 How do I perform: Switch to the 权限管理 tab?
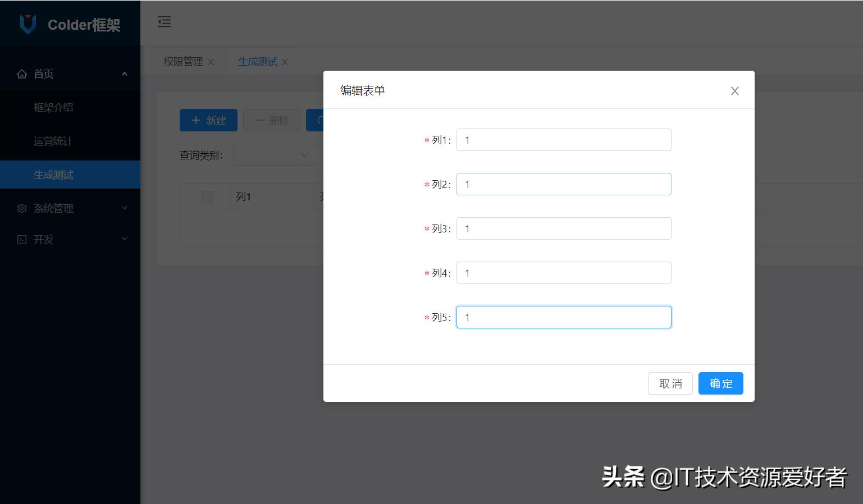184,61
